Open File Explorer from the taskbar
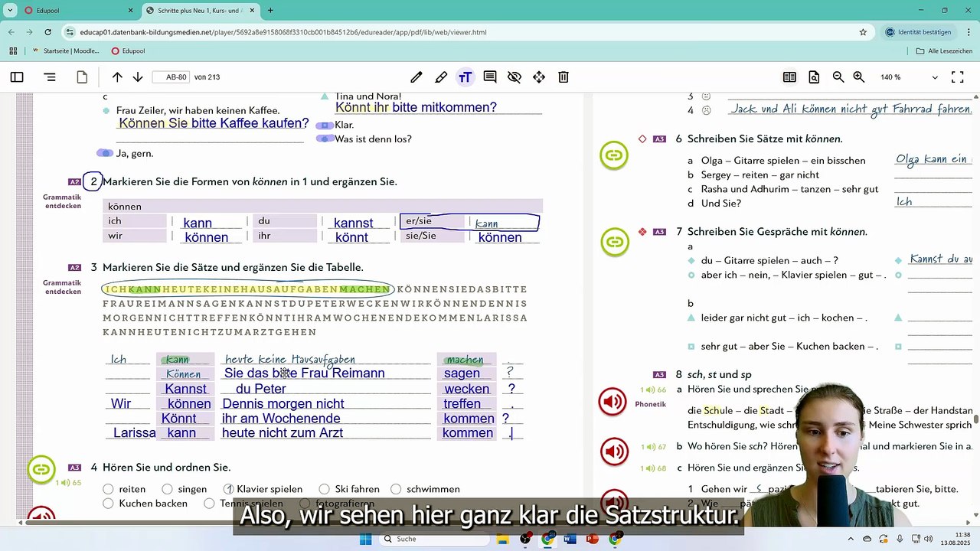 click(x=503, y=539)
